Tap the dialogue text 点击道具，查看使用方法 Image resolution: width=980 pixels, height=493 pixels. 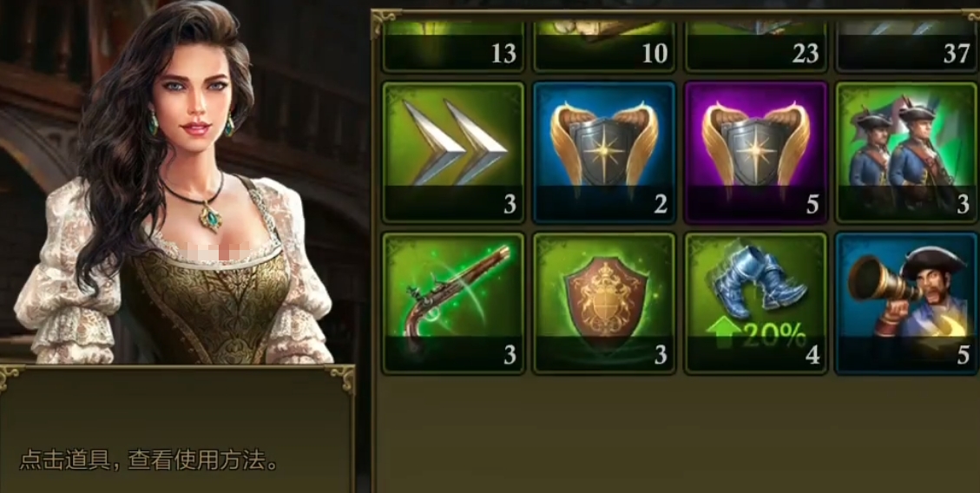[x=148, y=461]
